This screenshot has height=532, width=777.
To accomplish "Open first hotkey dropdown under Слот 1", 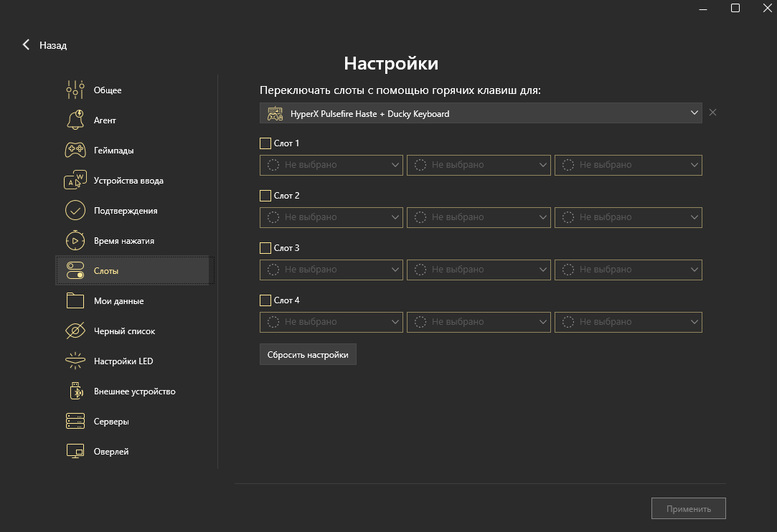I will [x=331, y=165].
